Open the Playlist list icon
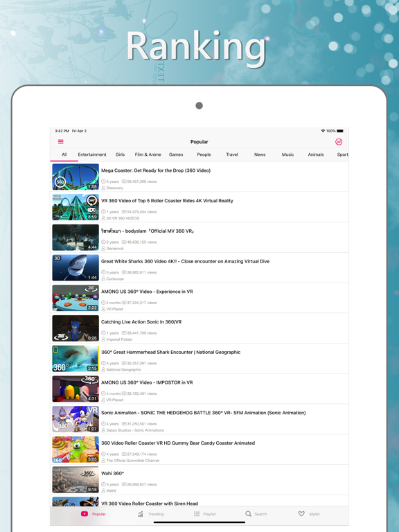Screen dimensions: 399x532 pyautogui.click(x=197, y=514)
